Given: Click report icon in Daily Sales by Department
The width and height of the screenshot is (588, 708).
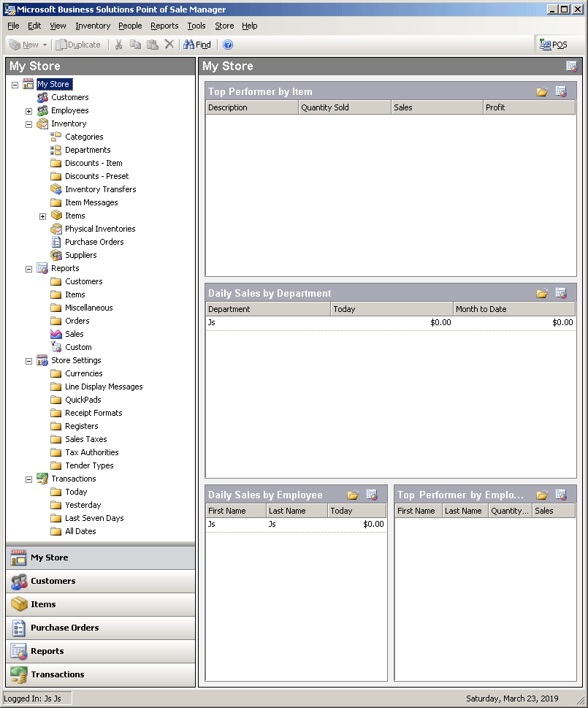Looking at the screenshot, I should (x=561, y=294).
